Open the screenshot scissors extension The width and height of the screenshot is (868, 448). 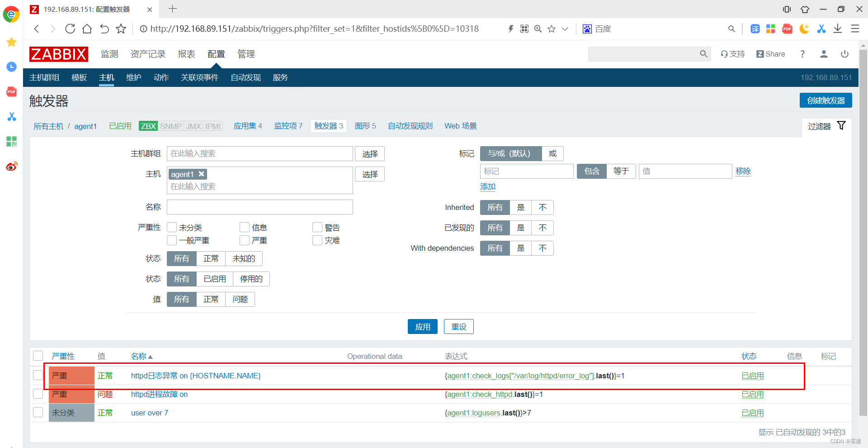[x=821, y=29]
